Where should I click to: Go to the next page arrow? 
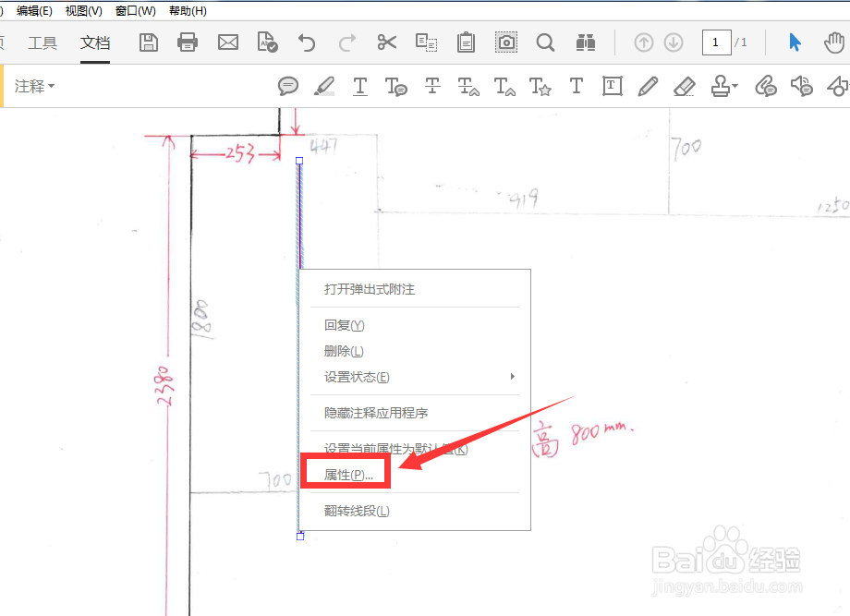tap(674, 42)
